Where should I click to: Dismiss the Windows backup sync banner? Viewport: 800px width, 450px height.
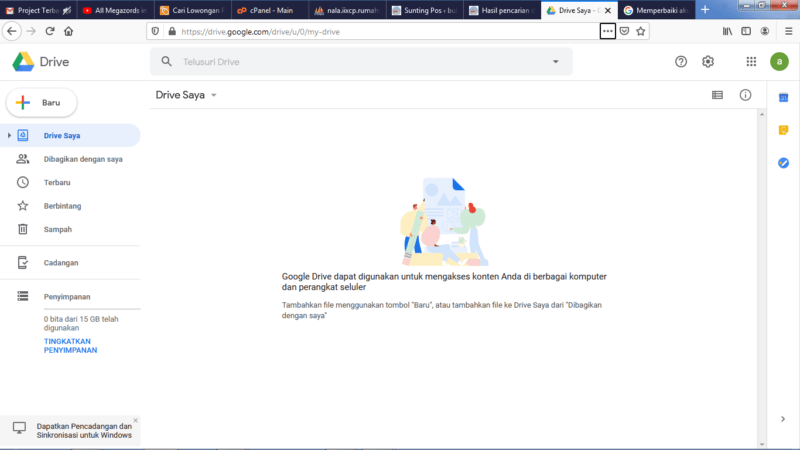[135, 420]
